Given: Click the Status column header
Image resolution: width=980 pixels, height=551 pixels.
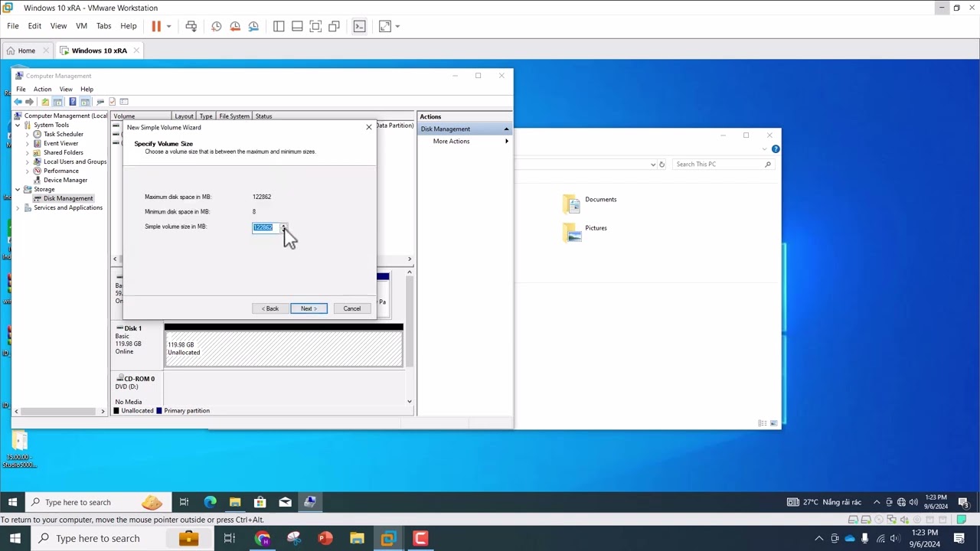Looking at the screenshot, I should tap(264, 116).
